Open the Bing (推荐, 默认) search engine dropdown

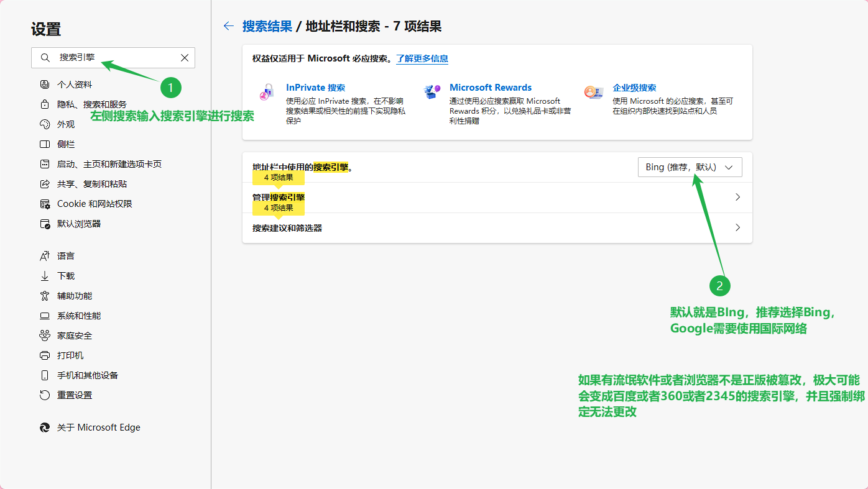coord(690,167)
